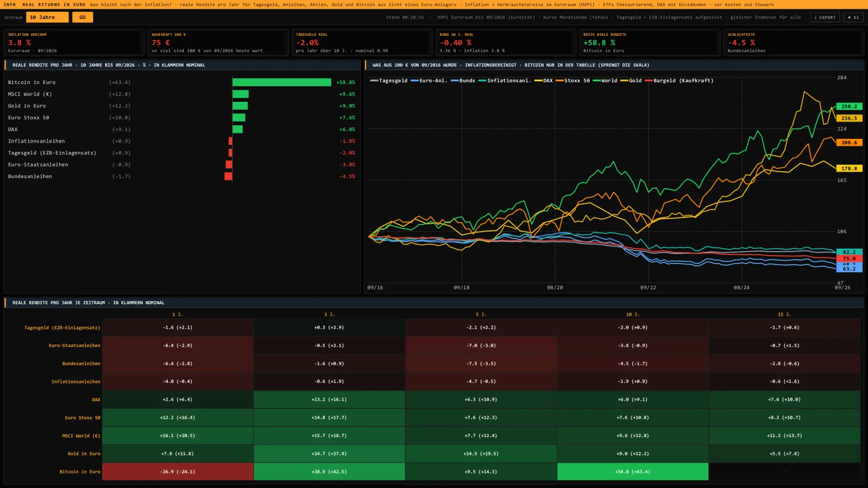The height and width of the screenshot is (488, 868).
Task: Click the Euro Stoxx 50 row label in table
Action: tap(82, 418)
